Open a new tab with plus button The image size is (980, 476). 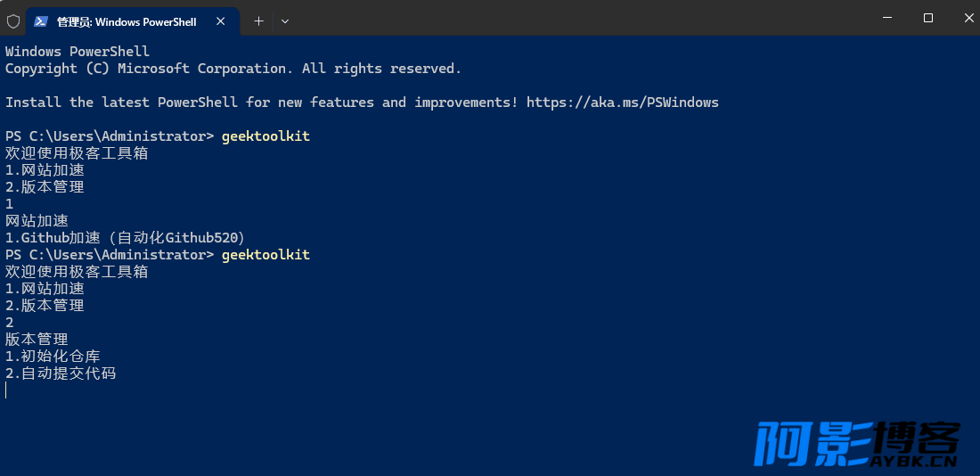tap(258, 21)
